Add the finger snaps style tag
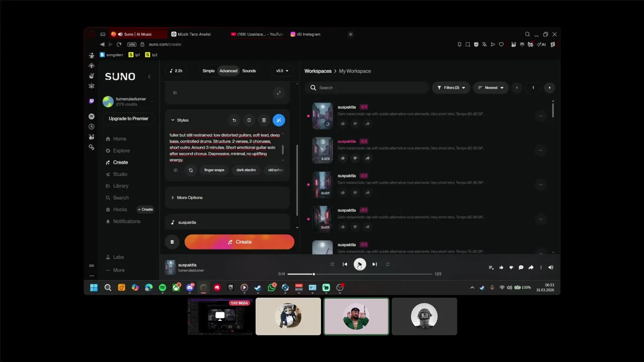Screen dimensions: 644x362 click(214, 170)
